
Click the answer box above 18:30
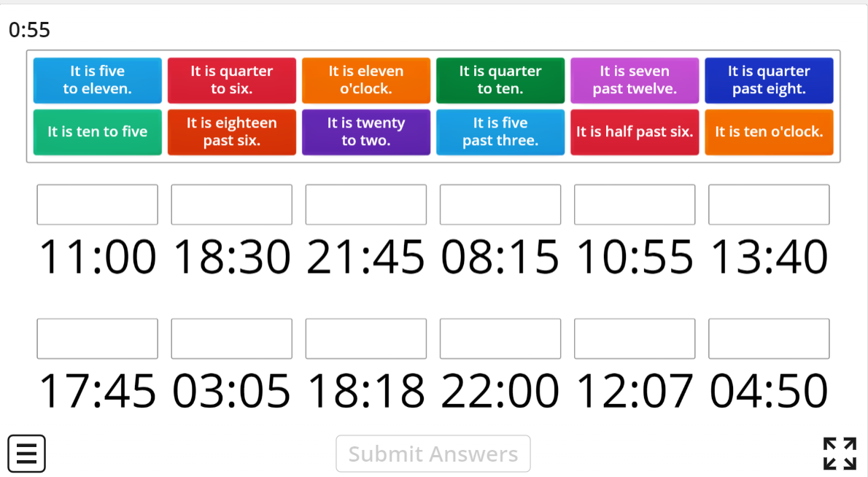231,204
